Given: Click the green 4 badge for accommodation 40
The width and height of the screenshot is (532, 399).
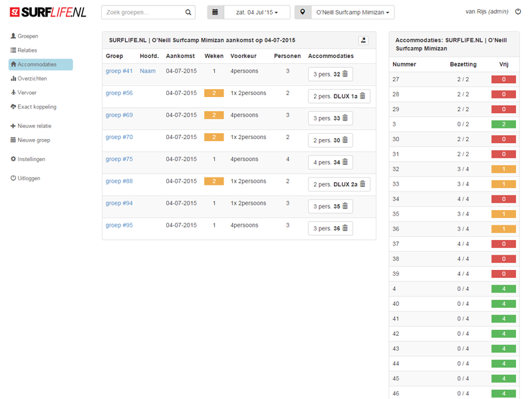Looking at the screenshot, I should (503, 304).
